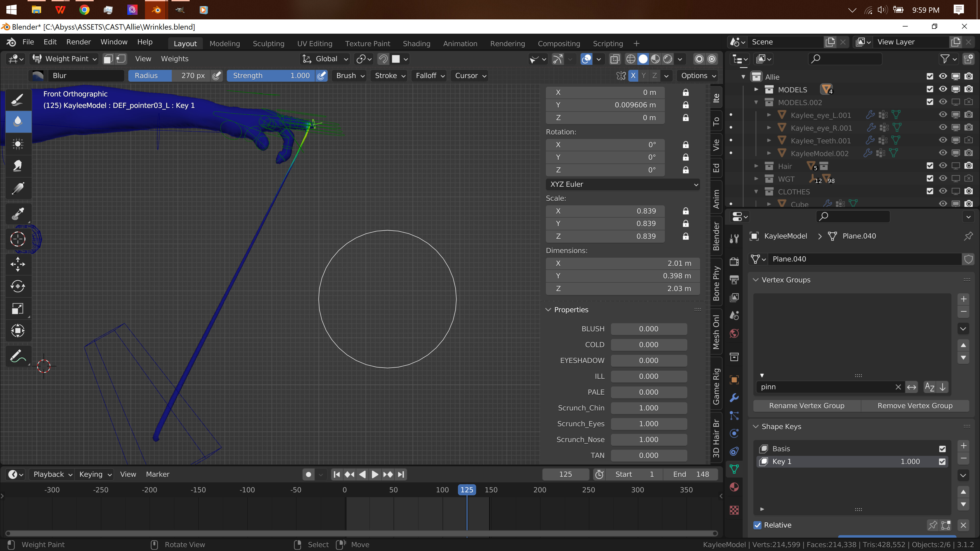Screen dimensions: 980x551
Task: Collapse the Vertex Groups panel
Action: tap(755, 280)
